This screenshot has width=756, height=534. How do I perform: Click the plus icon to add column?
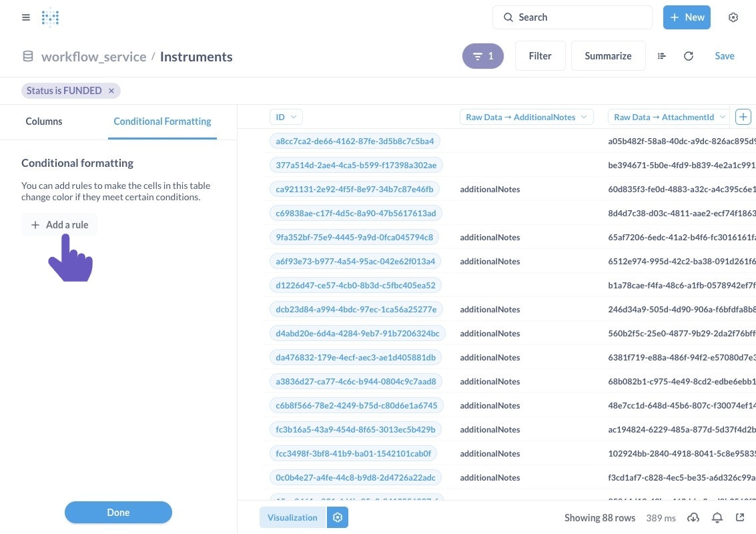(x=743, y=117)
